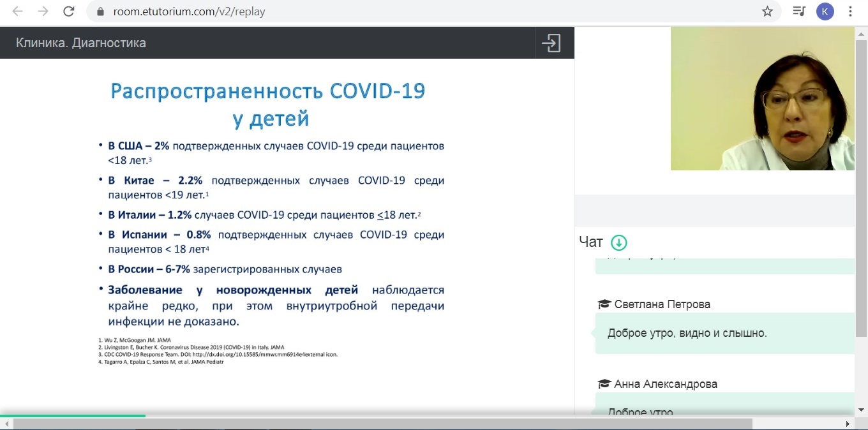868x430 pixels.
Task: Go back to previous page
Action: (x=17, y=11)
